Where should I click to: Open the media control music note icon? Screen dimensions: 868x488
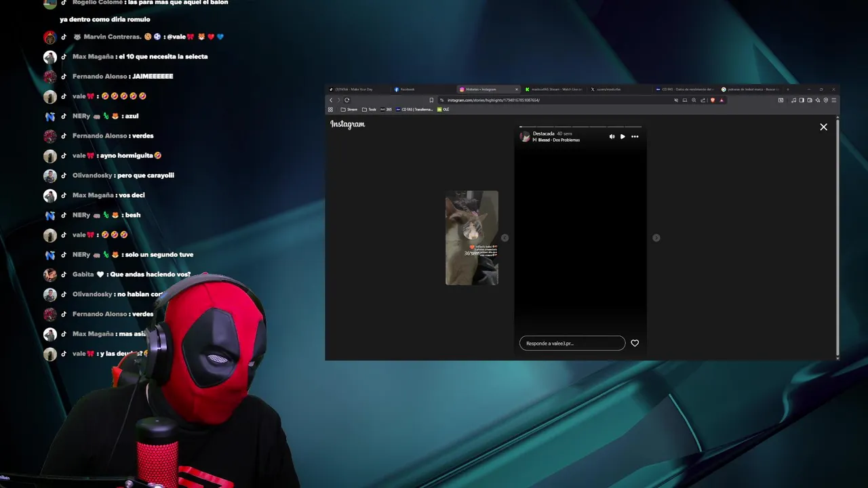point(793,100)
